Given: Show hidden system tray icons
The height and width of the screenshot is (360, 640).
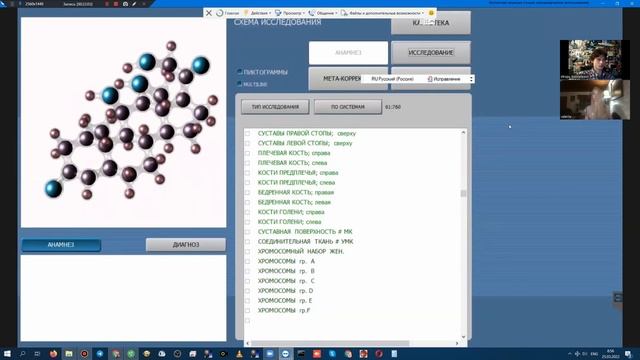Looking at the screenshot, I should (570, 354).
